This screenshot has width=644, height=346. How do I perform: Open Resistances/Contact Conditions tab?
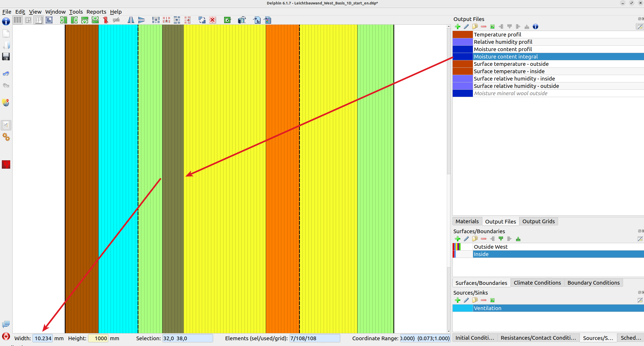click(538, 338)
